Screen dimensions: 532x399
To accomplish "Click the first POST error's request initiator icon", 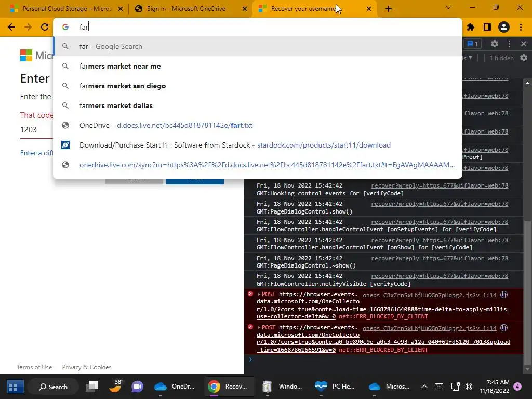I will (x=504, y=295).
